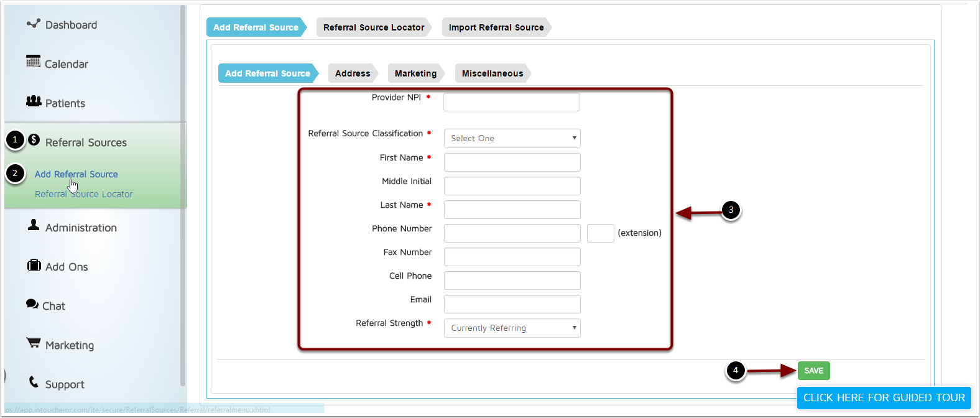Click the Support phone icon
This screenshot has height=418, width=980.
pos(34,382)
